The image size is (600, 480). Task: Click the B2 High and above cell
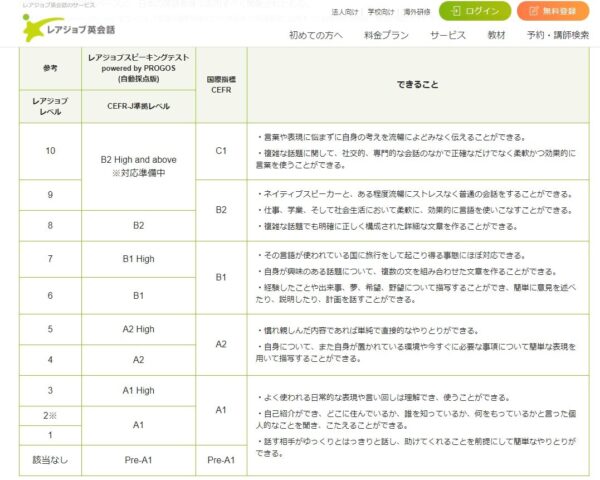[x=139, y=167]
